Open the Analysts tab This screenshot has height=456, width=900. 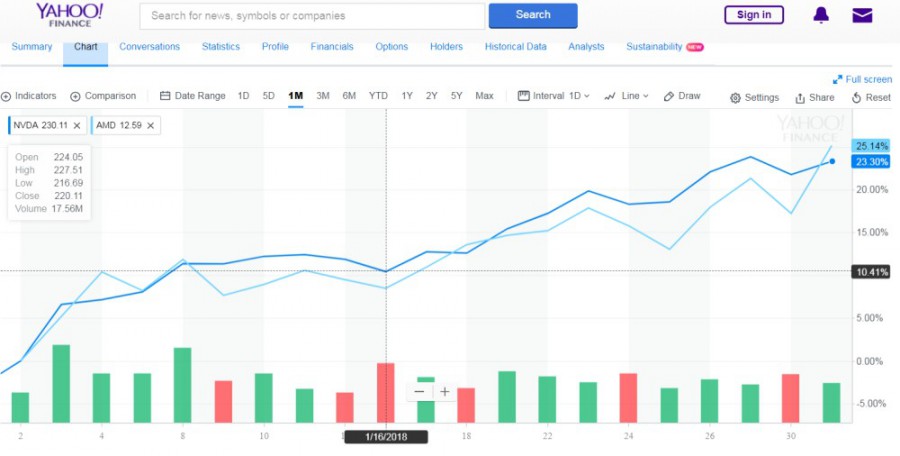(586, 47)
